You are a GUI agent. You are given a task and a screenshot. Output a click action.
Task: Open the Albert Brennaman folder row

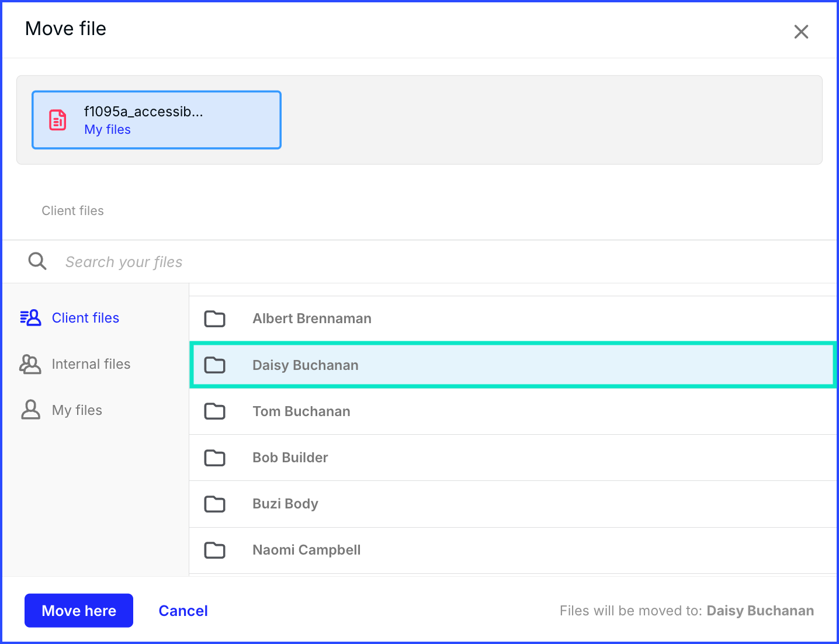tap(514, 318)
